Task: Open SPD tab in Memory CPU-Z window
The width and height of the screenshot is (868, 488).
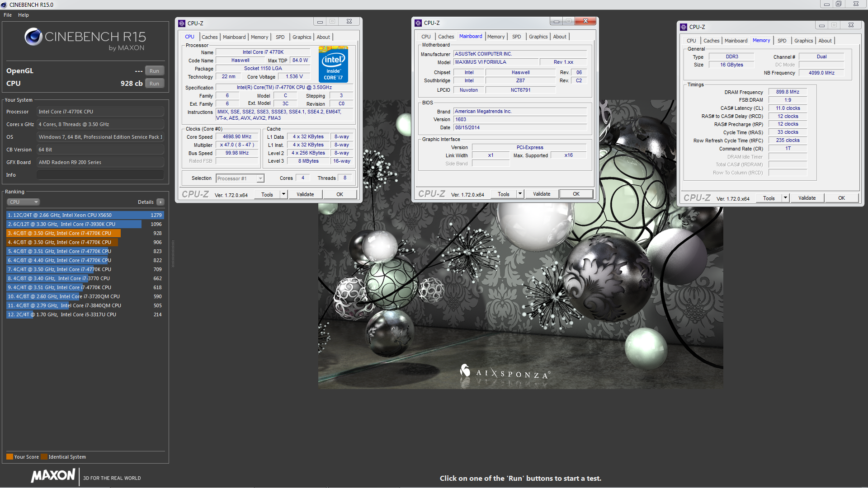Action: pos(782,41)
